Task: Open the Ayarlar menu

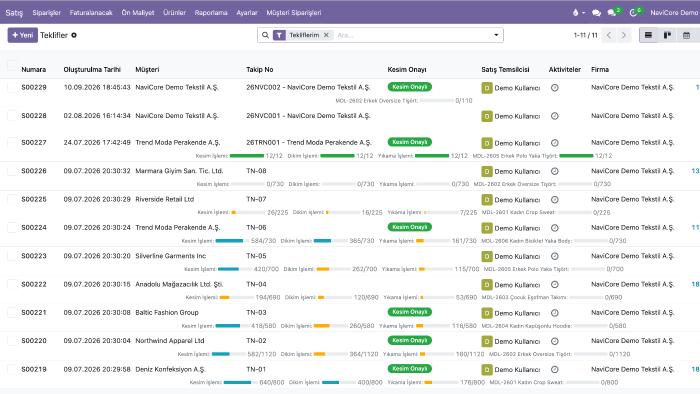Action: click(247, 12)
